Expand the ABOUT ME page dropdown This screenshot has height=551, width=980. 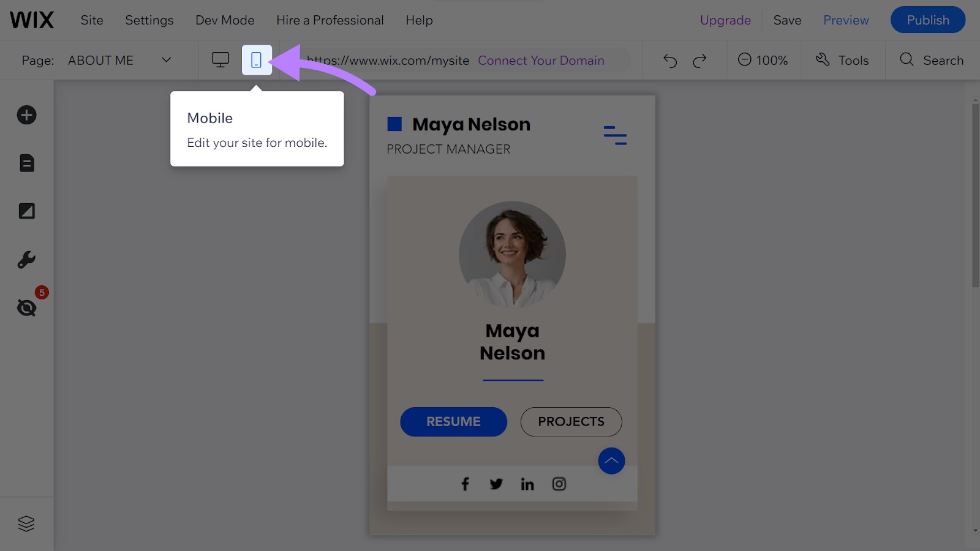[165, 60]
